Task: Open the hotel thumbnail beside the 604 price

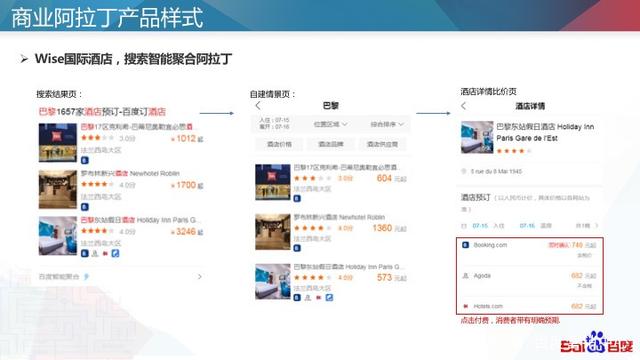Action: (273, 182)
